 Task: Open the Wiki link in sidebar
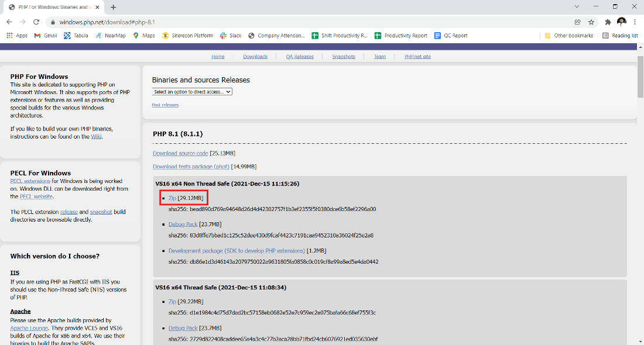coord(96,137)
